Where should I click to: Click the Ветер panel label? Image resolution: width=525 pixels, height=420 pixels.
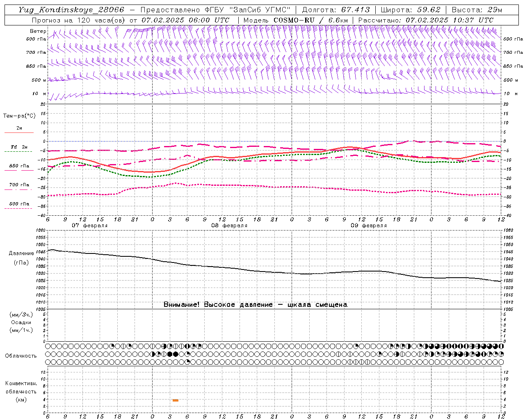click(x=38, y=31)
